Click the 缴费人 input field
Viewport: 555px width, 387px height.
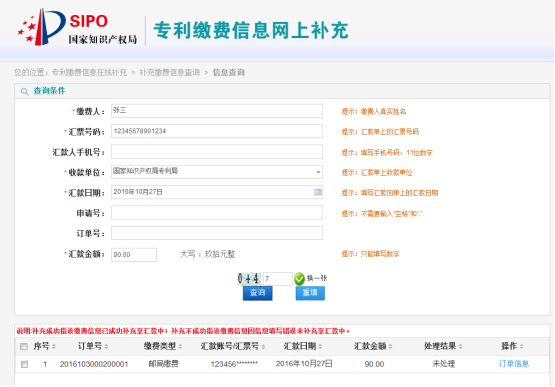coord(217,111)
